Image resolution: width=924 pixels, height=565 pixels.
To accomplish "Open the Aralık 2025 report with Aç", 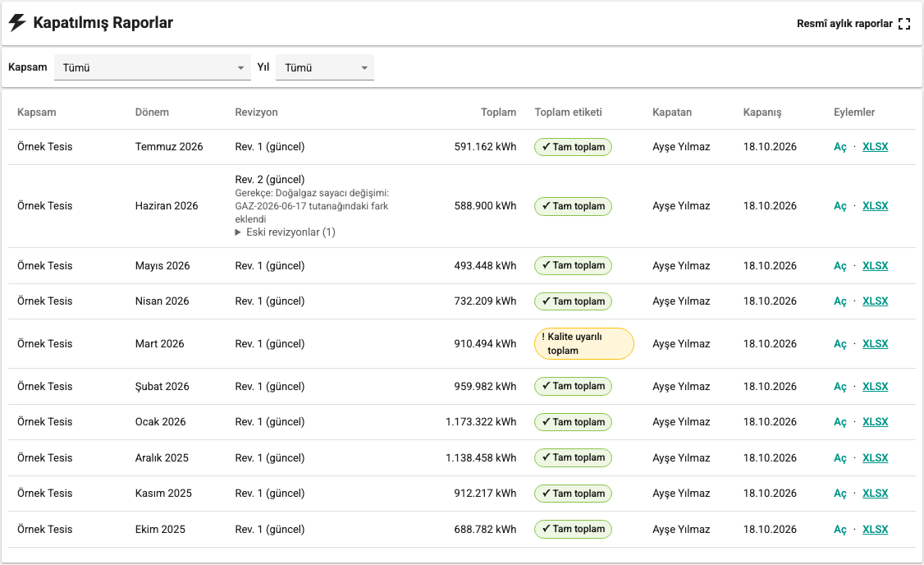I will [x=839, y=457].
